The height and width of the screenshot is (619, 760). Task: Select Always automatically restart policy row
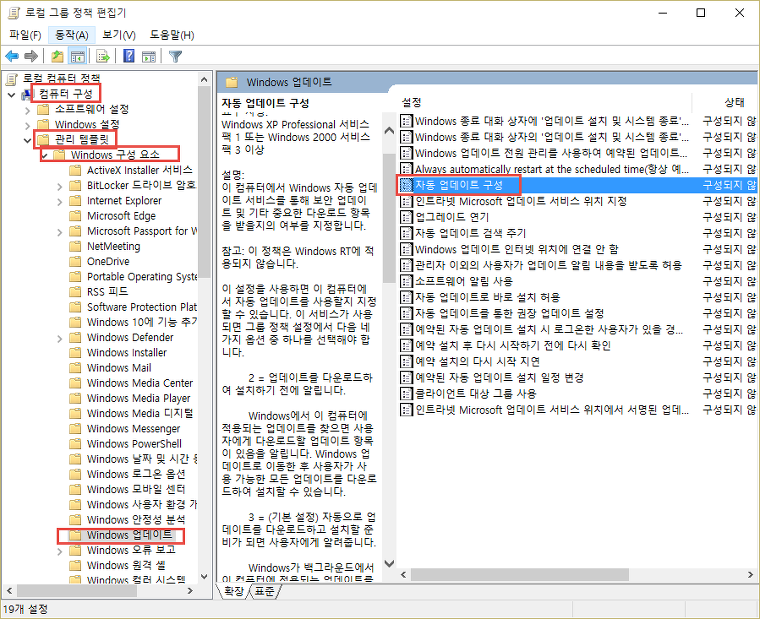(x=552, y=169)
